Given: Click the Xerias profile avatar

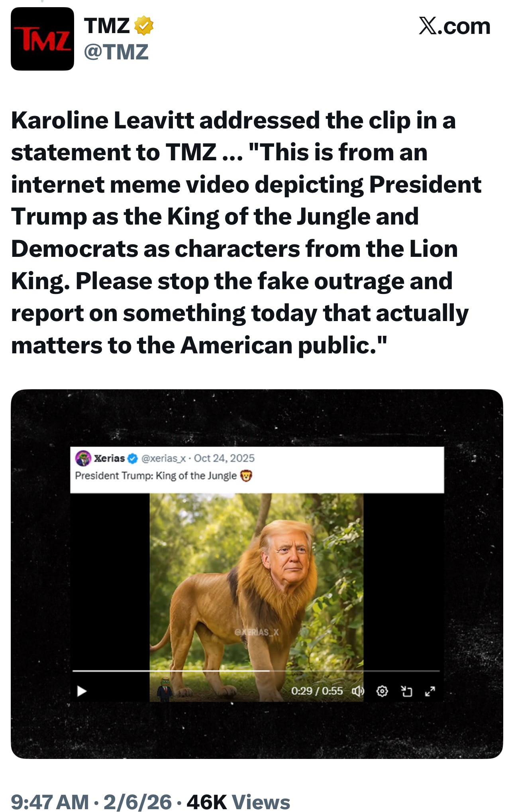Looking at the screenshot, I should [82, 459].
